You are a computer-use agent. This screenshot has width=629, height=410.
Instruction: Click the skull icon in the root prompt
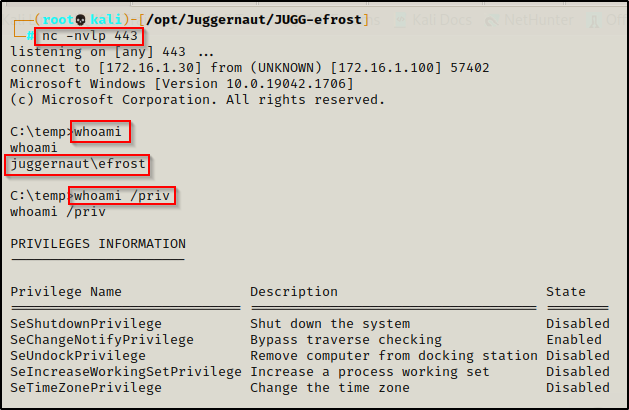(81, 19)
